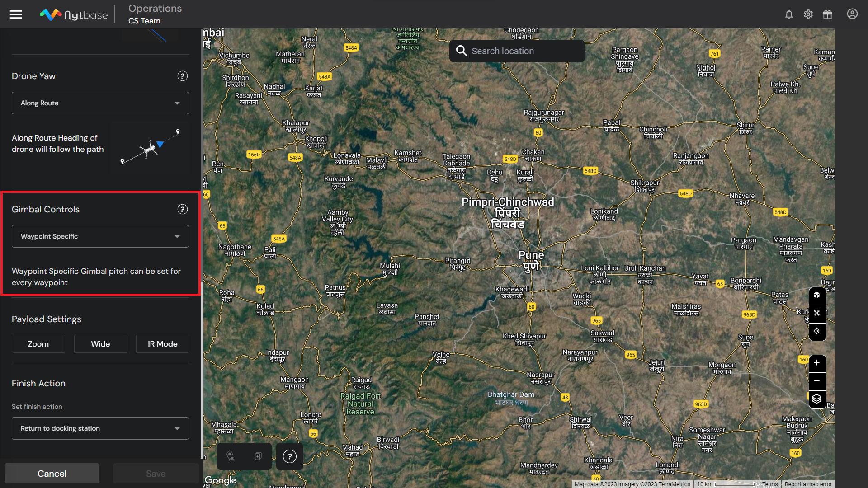Zoom in the map with plus

tap(817, 363)
